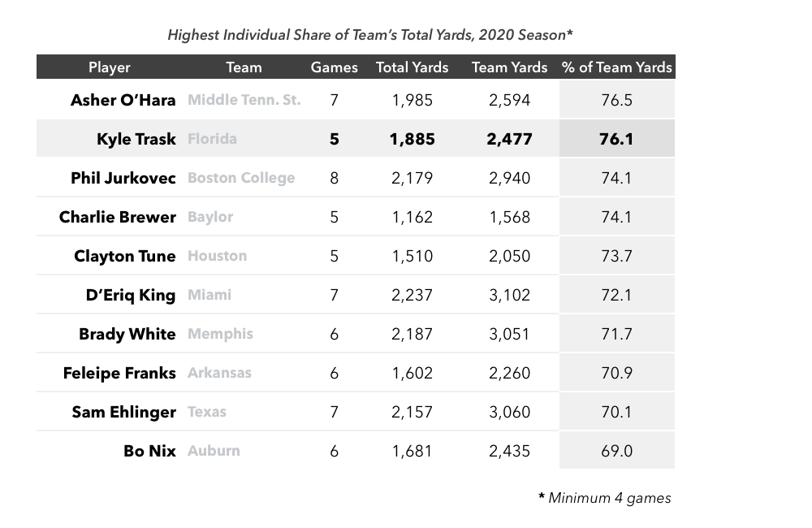Click the % of Team Yards header
The height and width of the screenshot is (528, 812).
(x=617, y=67)
